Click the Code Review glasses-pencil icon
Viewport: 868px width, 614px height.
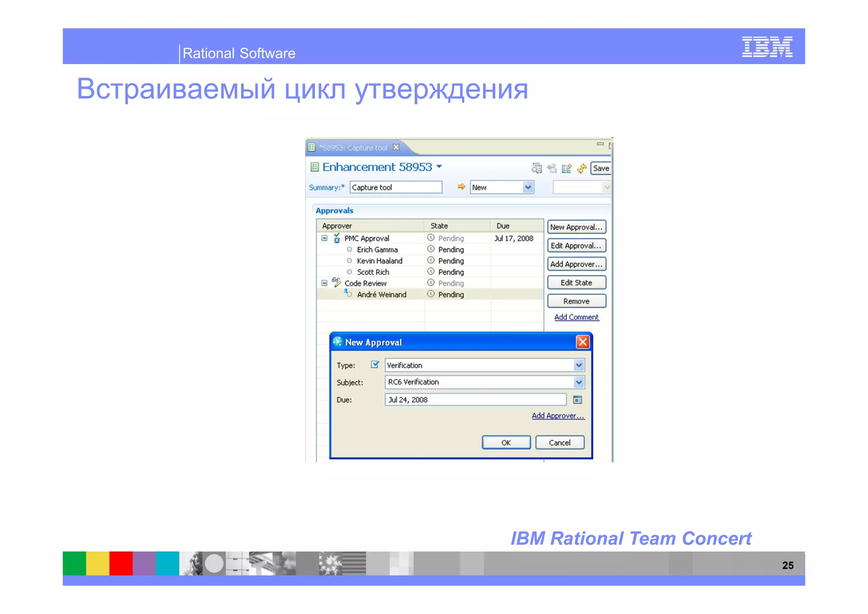(337, 282)
